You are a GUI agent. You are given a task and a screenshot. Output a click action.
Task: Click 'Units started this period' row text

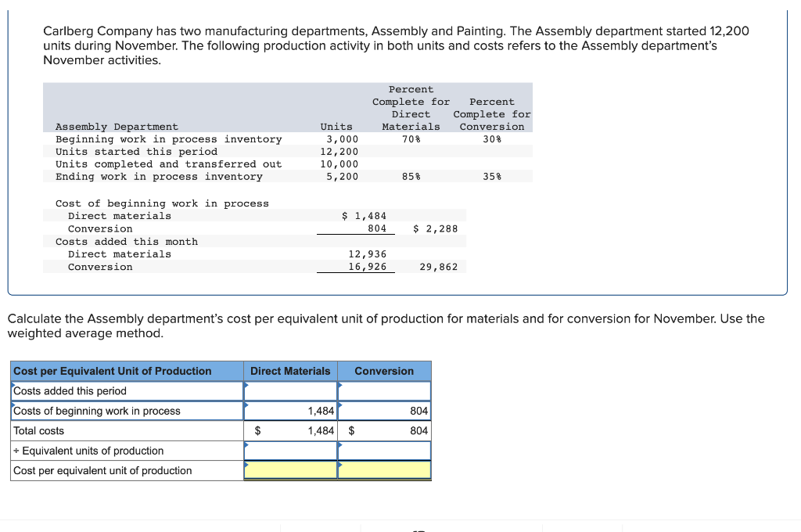[136, 152]
